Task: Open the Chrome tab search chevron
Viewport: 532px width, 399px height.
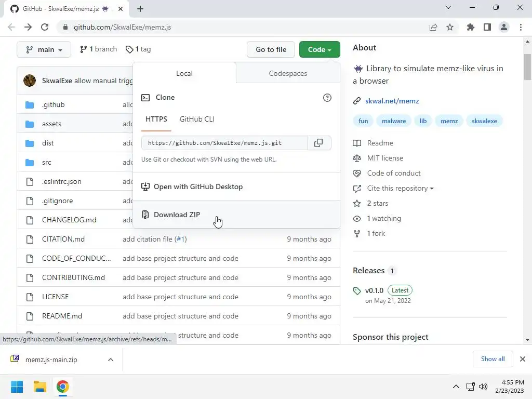Action: 448,7
